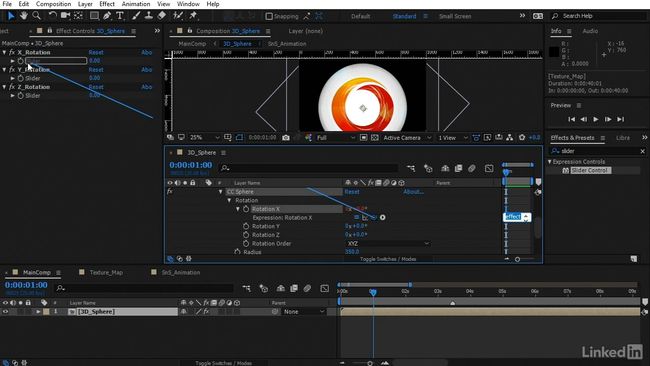Open the Rotation Order XYZ dropdown

click(x=388, y=243)
